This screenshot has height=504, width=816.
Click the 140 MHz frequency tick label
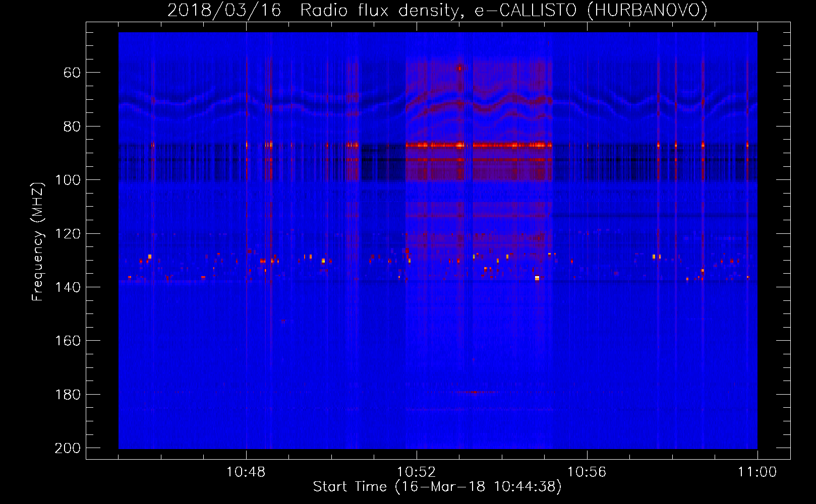(68, 287)
